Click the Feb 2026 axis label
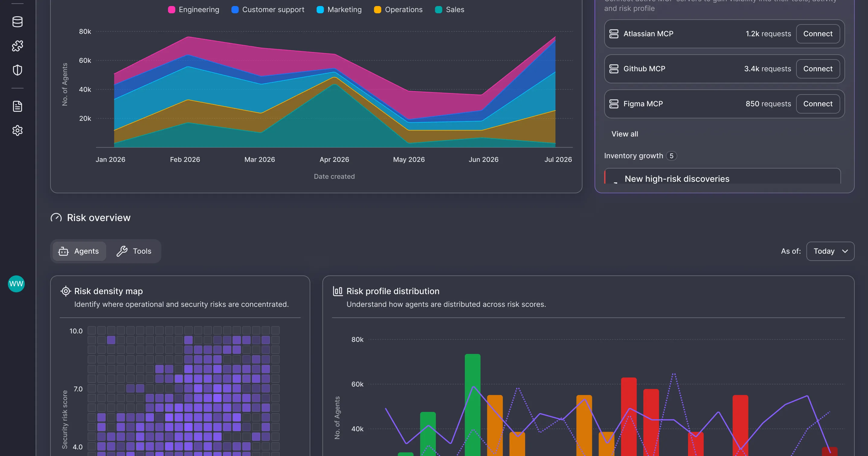 tap(185, 159)
